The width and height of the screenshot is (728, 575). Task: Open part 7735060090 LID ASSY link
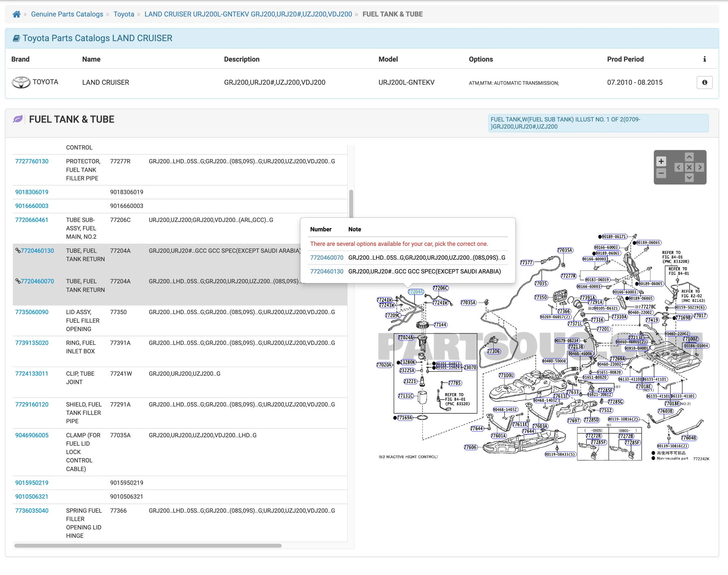(x=32, y=312)
